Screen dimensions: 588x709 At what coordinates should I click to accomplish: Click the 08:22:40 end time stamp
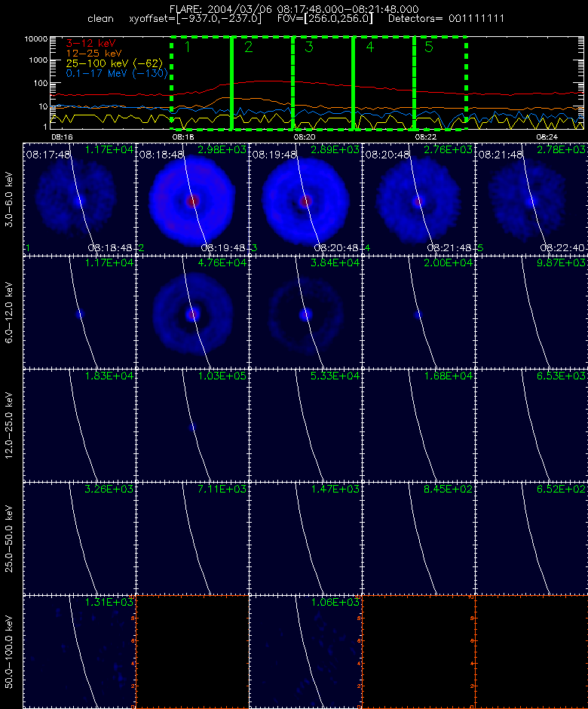click(562, 248)
